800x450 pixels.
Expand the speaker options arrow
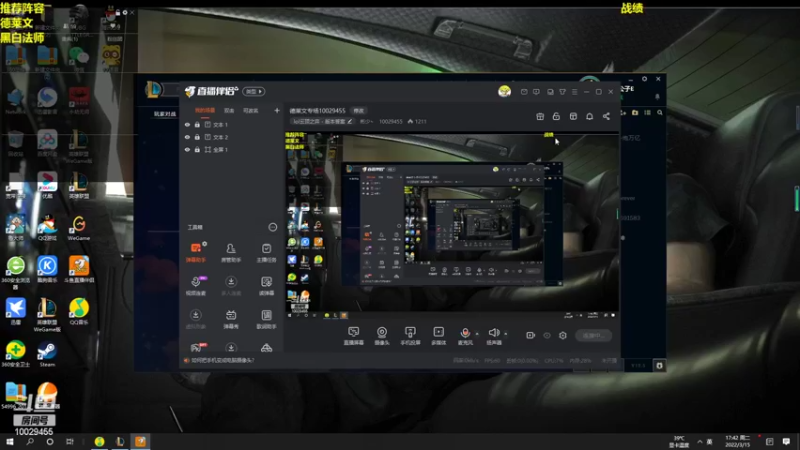tap(506, 334)
